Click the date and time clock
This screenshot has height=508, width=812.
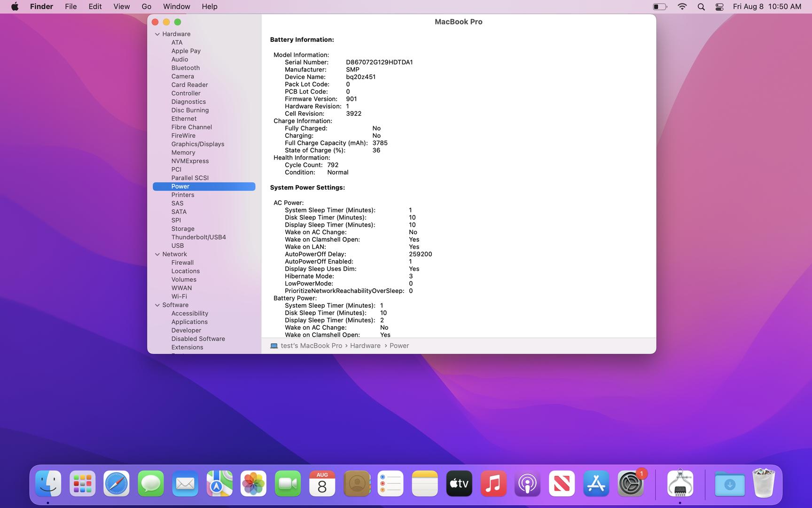pyautogui.click(x=767, y=7)
